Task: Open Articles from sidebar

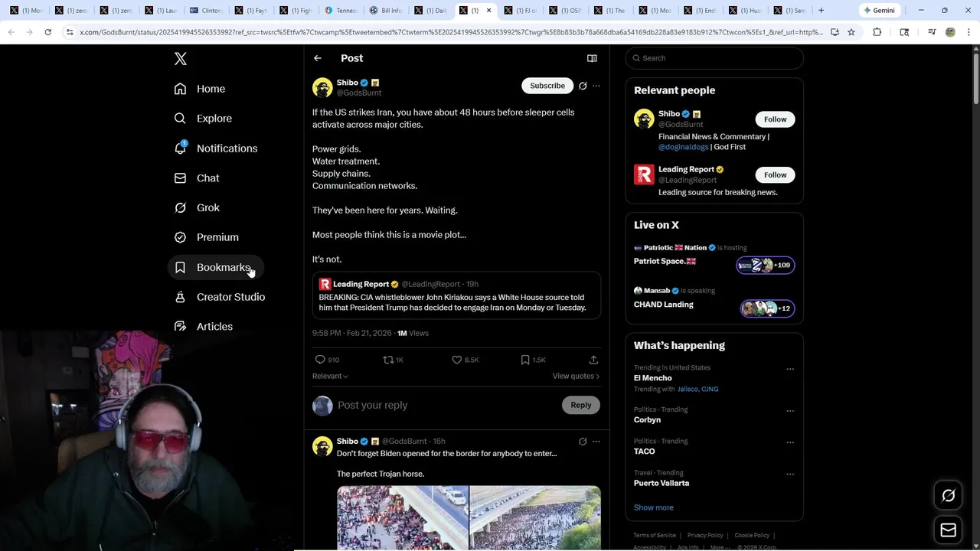Action: tap(204, 327)
